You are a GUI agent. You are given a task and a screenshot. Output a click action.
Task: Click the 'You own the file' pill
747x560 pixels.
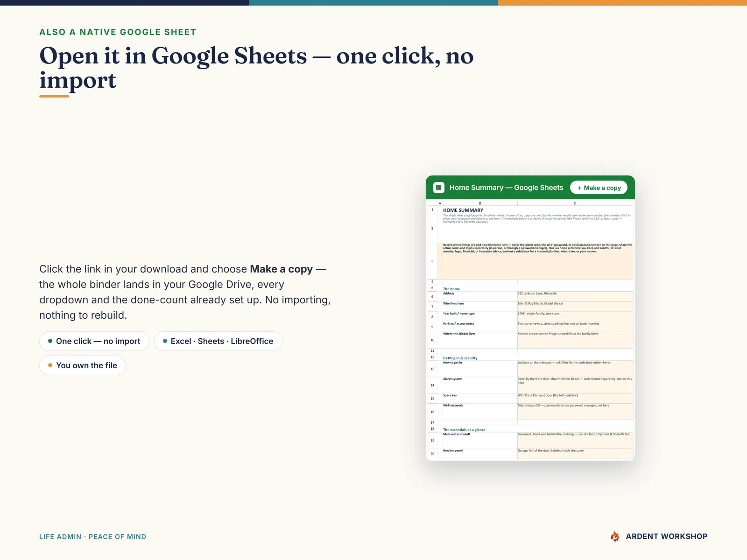click(83, 365)
